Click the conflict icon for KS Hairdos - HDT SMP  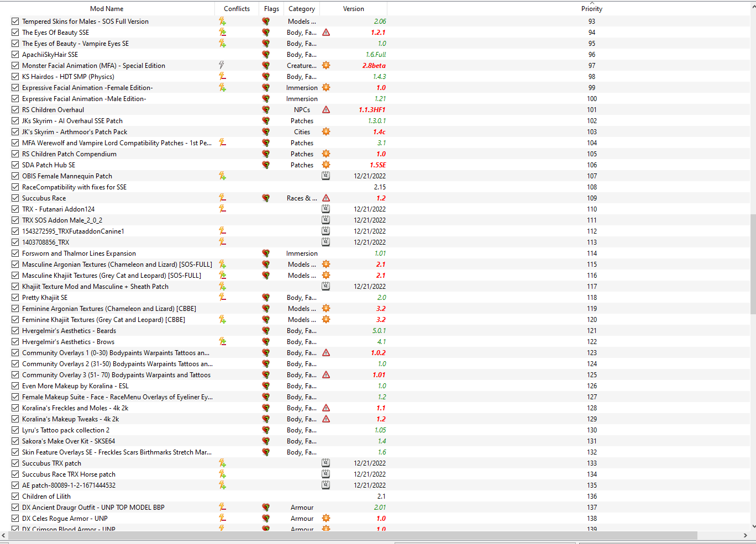click(222, 77)
